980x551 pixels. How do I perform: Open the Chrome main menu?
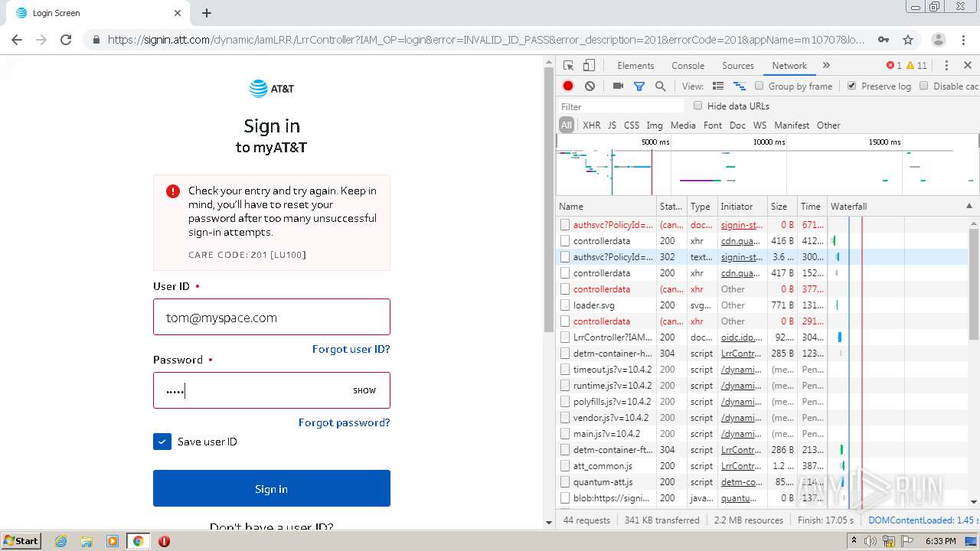[962, 40]
